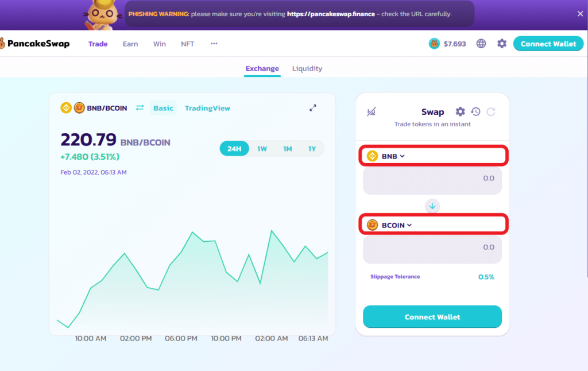Swap the BNB/BCOIN pair direction arrows
The image size is (588, 371).
140,107
